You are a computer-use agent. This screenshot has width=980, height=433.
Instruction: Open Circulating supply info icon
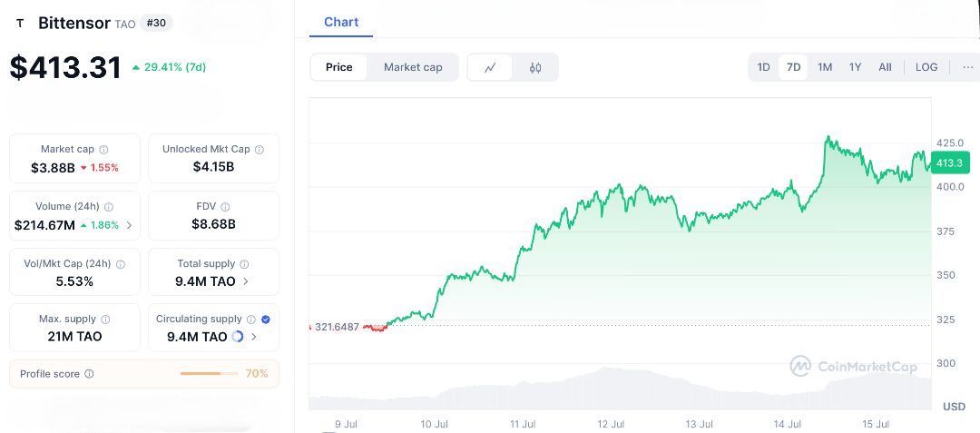[x=251, y=320]
